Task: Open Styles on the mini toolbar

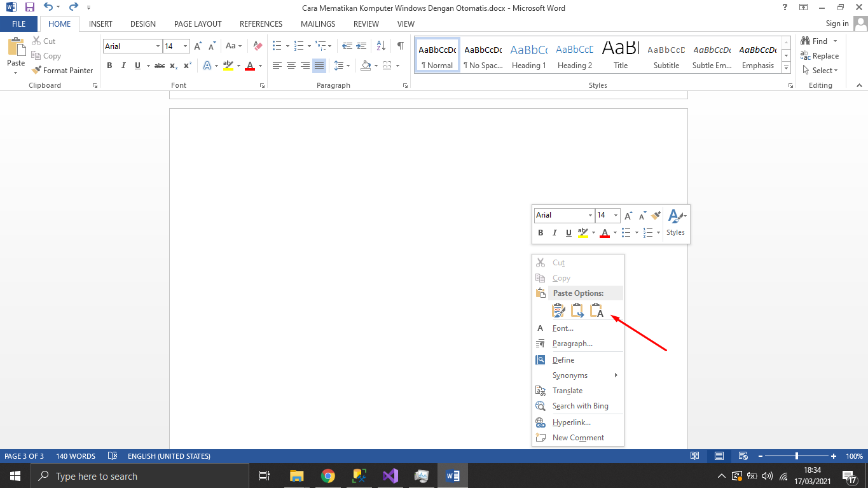Action: pyautogui.click(x=676, y=223)
